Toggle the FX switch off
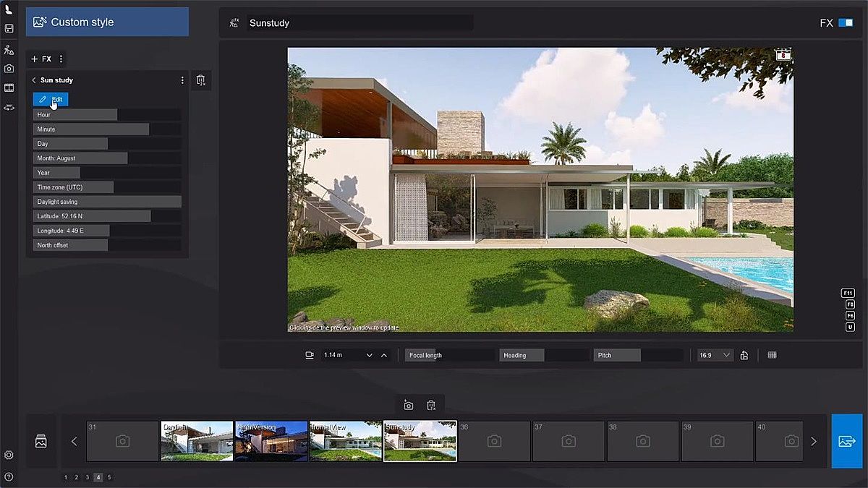 (845, 23)
